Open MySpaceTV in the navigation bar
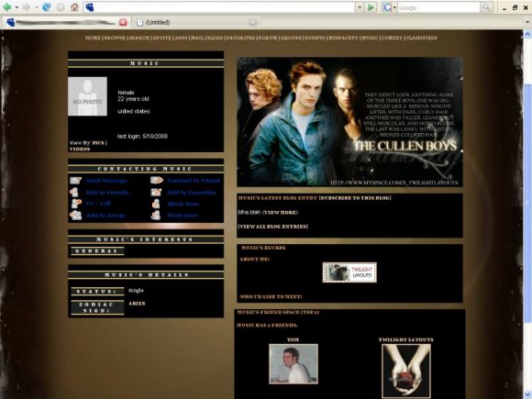 pyautogui.click(x=343, y=38)
